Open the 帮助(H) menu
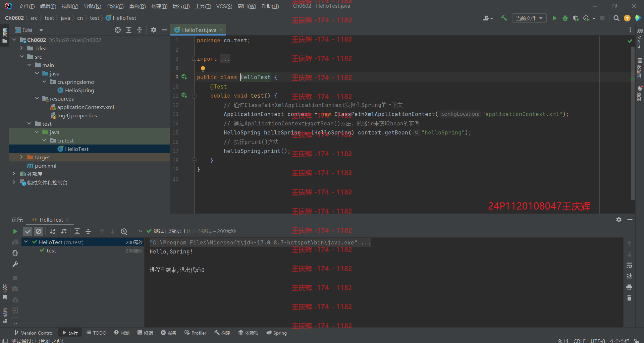The width and height of the screenshot is (644, 343). point(270,6)
